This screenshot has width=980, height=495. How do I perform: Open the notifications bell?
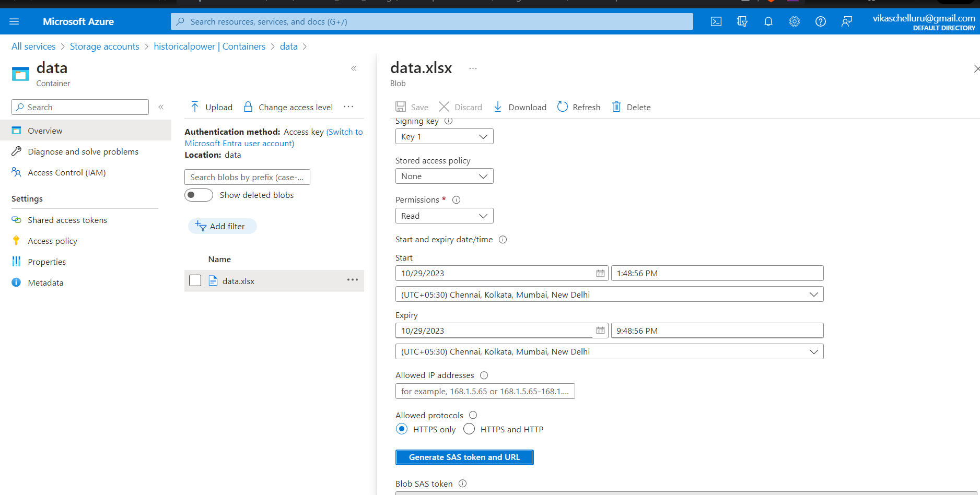pyautogui.click(x=768, y=21)
